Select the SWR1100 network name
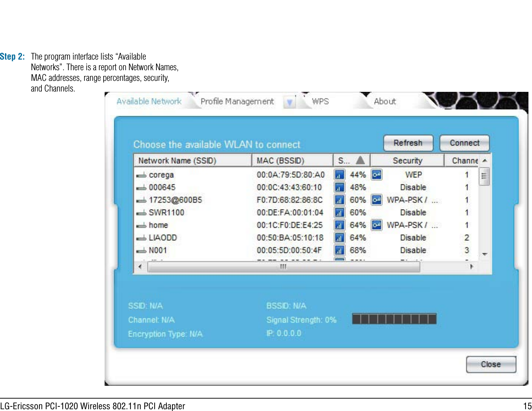 166,212
